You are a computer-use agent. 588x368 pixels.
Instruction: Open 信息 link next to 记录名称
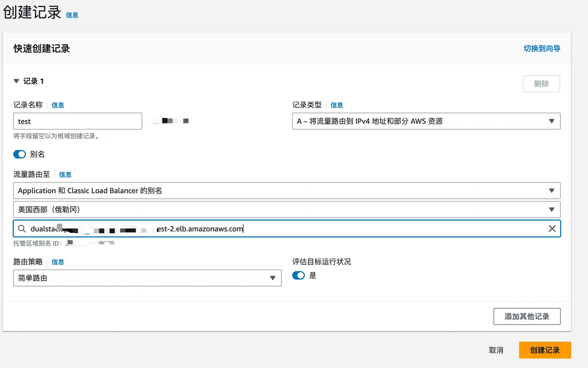click(x=58, y=105)
